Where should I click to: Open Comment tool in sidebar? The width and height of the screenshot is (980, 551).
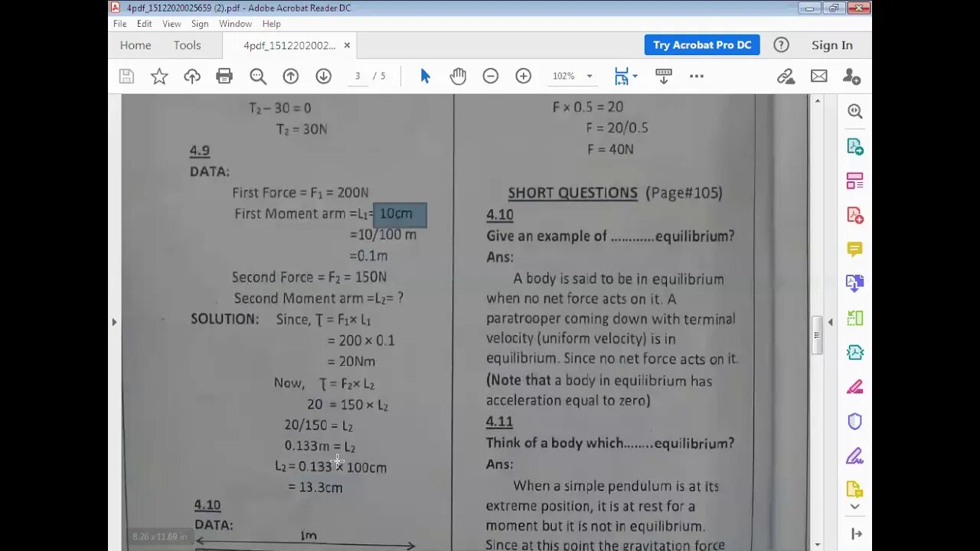[855, 249]
